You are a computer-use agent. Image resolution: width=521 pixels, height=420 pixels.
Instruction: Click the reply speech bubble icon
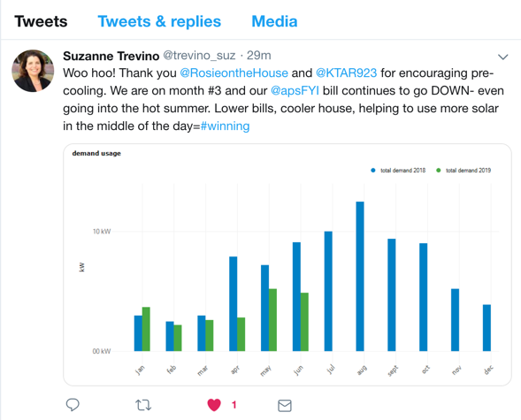(73, 405)
